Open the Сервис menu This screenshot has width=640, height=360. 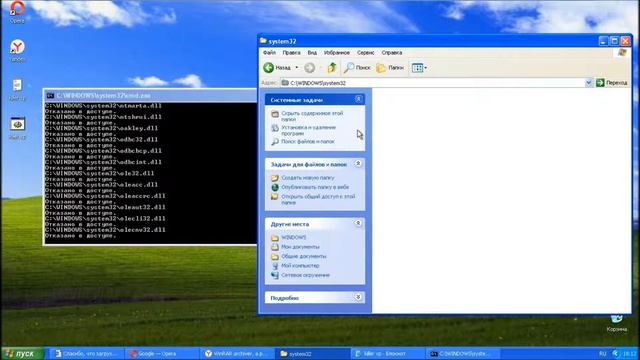tap(365, 53)
